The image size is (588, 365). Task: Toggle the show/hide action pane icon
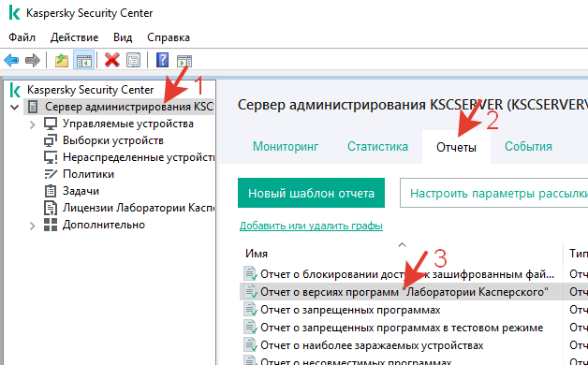point(184,61)
